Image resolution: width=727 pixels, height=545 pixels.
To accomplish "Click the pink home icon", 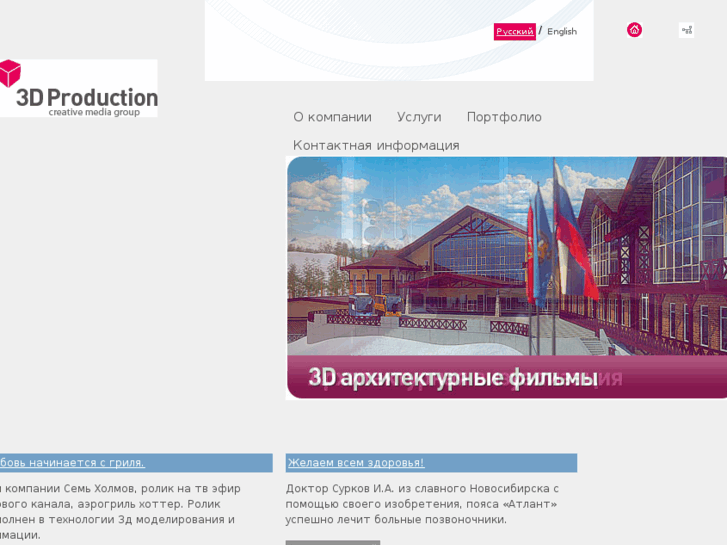I will [x=634, y=30].
